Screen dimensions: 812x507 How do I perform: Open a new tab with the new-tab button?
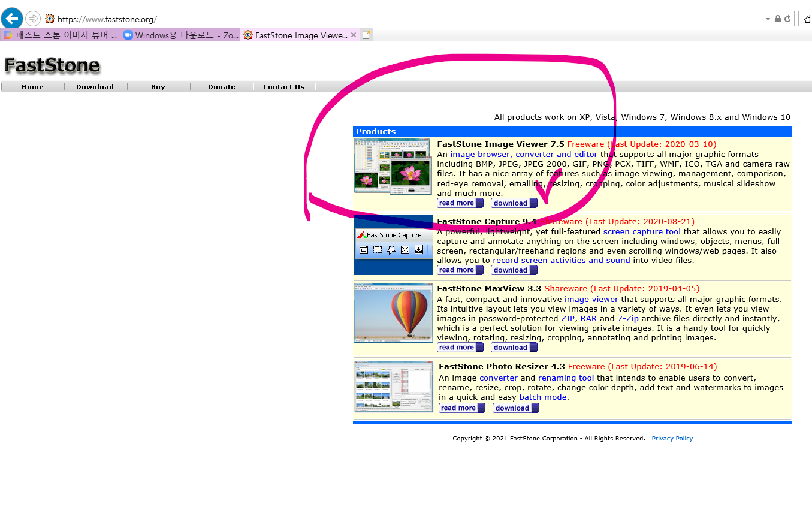(366, 35)
